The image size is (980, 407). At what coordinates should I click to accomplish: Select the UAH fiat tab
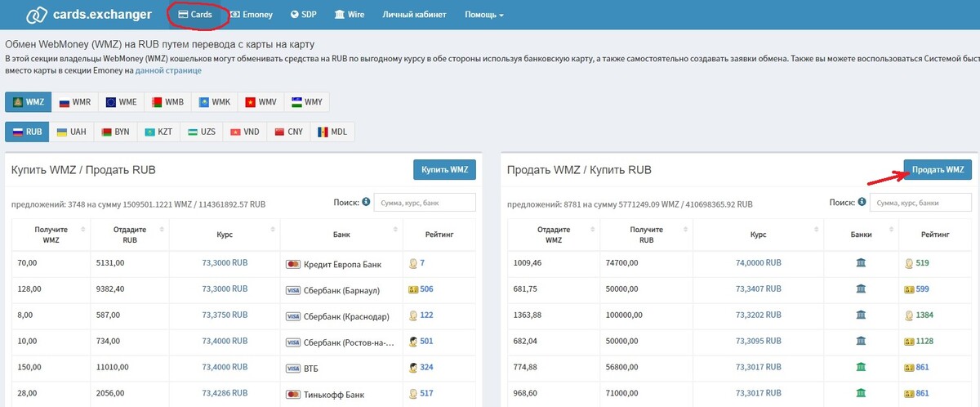(71, 132)
